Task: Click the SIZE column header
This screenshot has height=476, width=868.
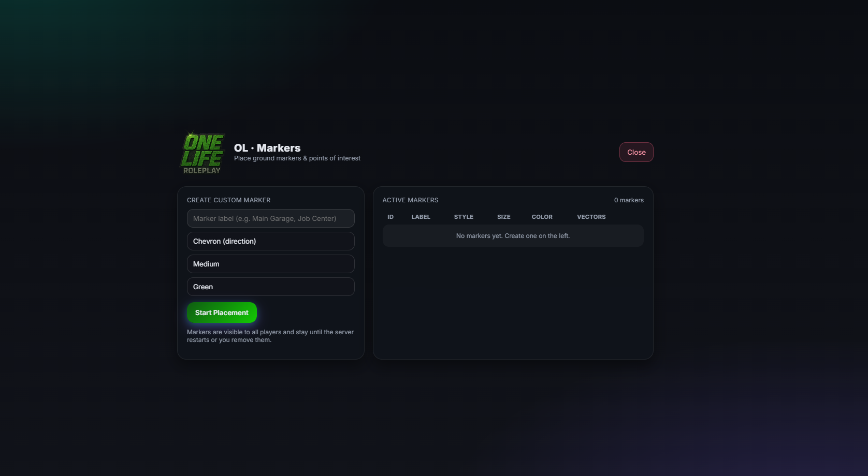Action: coord(503,217)
